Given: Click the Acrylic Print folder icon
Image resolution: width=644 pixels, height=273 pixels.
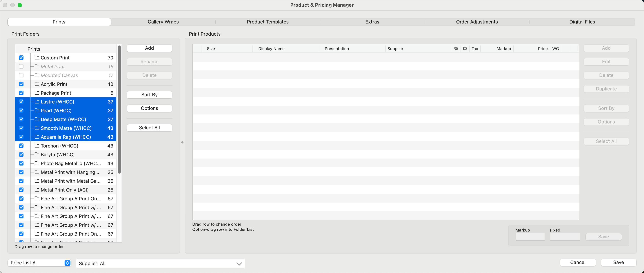Looking at the screenshot, I should (37, 84).
